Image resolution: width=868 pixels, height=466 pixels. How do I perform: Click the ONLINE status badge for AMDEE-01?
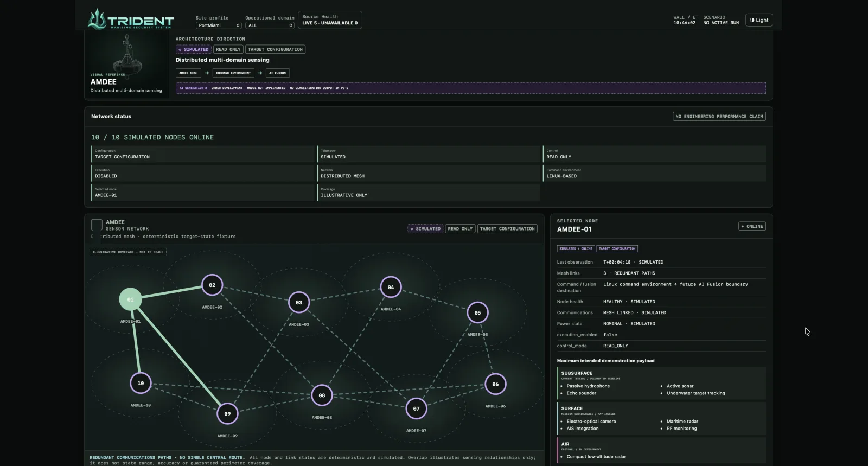[x=752, y=226]
